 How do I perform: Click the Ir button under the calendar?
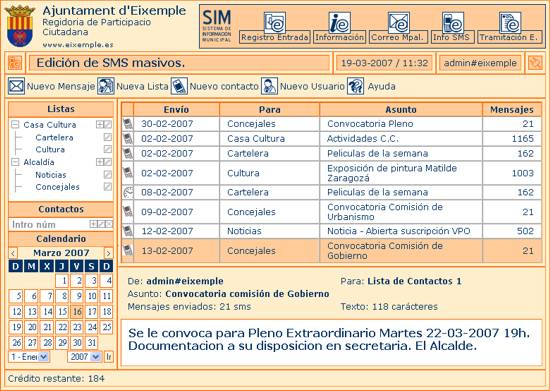(x=109, y=357)
